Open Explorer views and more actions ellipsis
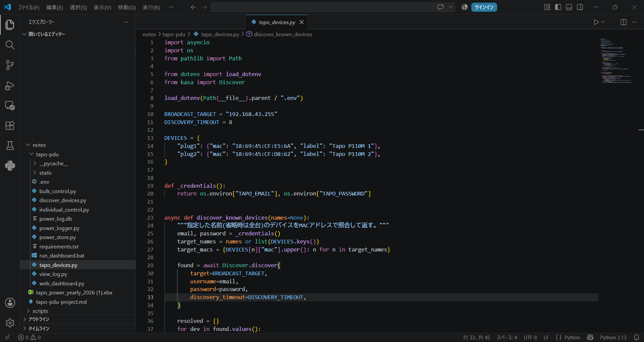 (x=126, y=22)
